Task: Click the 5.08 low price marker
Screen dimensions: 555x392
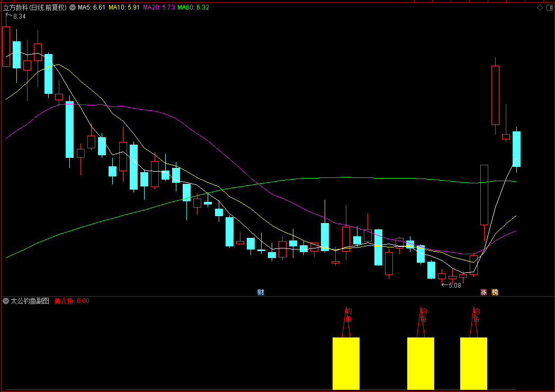Action: 452,285
